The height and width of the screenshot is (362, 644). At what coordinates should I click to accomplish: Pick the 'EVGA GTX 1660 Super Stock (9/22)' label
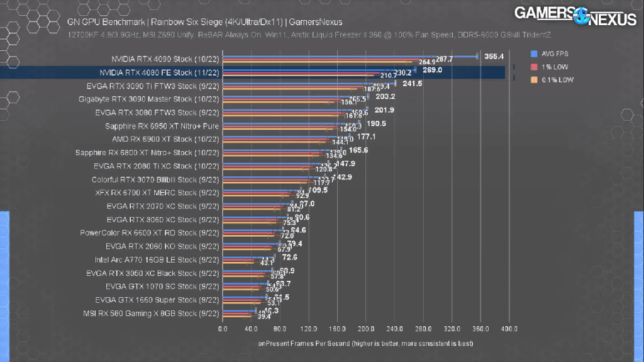tap(157, 300)
